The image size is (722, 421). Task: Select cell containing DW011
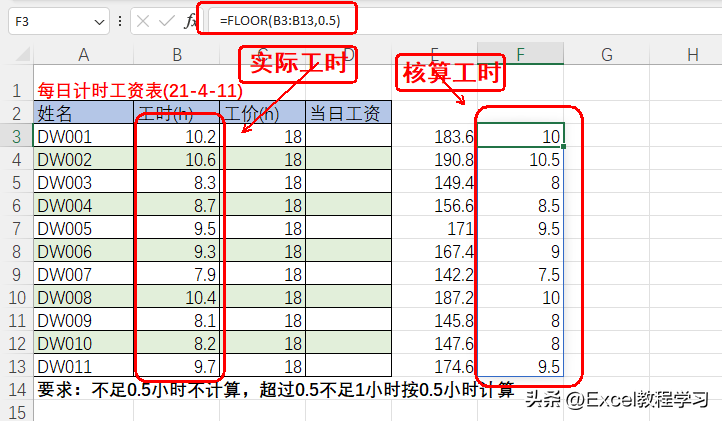[x=83, y=367]
